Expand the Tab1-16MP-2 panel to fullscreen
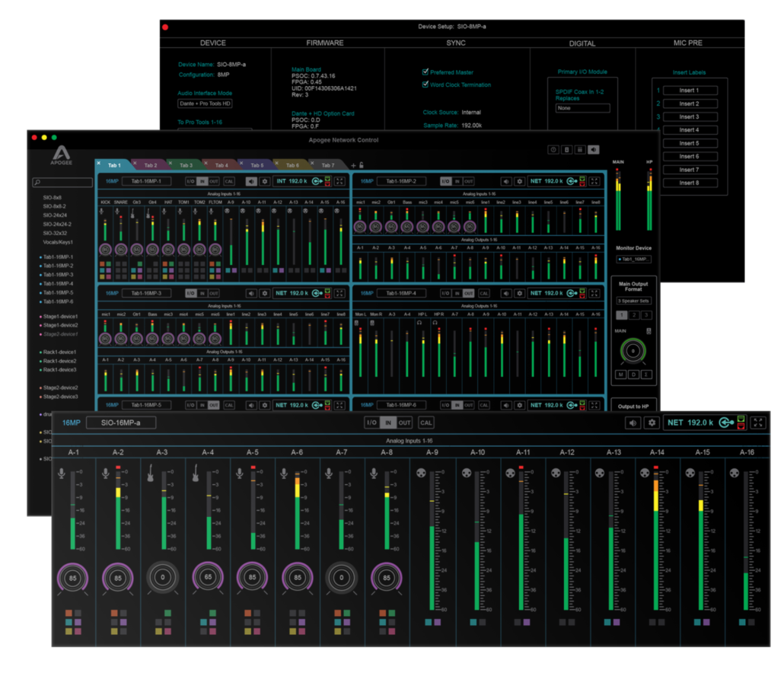 pos(594,181)
